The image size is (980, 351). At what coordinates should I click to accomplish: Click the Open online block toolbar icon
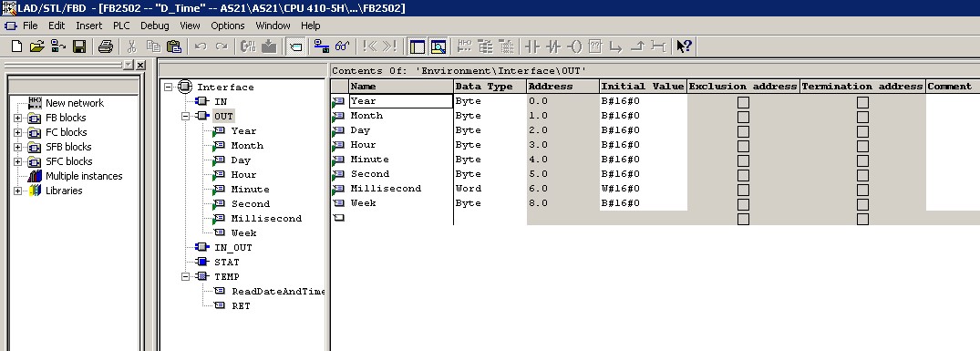click(x=58, y=46)
